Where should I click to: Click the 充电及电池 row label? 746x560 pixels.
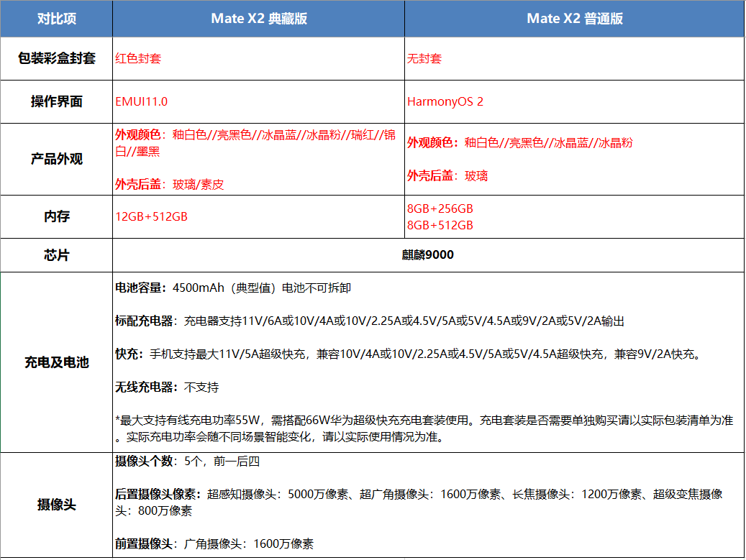56,362
